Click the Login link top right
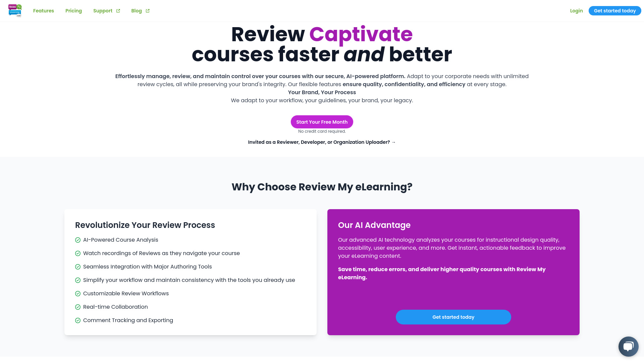644x362 pixels. click(x=576, y=11)
